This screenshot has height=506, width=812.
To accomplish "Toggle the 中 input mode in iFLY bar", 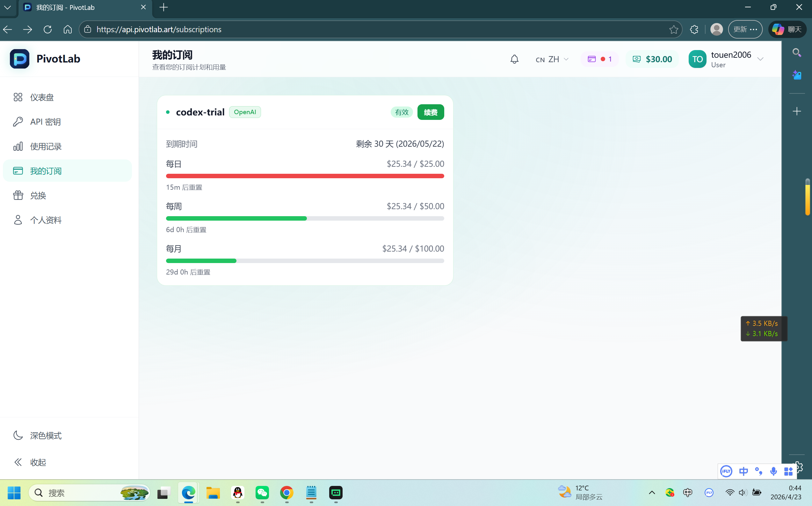I will pos(743,472).
